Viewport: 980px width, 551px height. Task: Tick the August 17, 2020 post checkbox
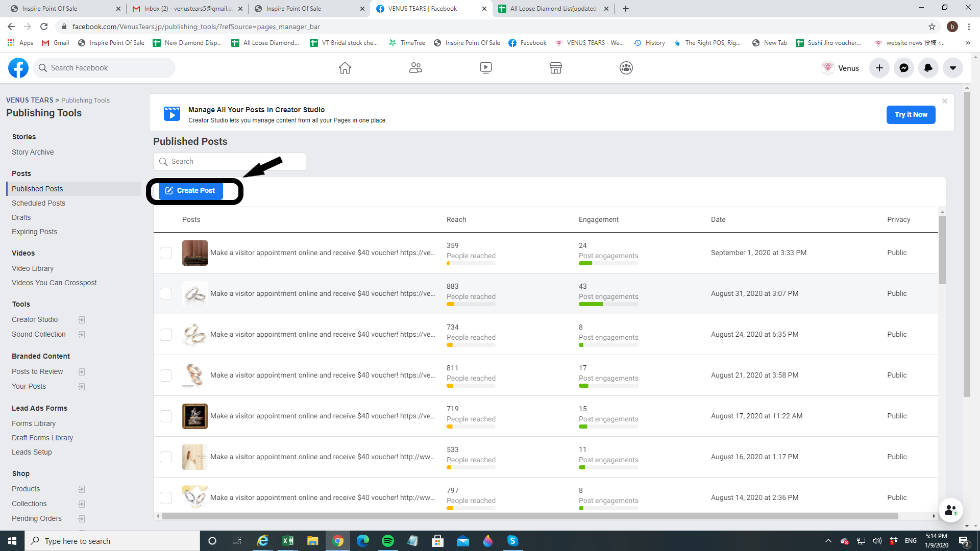(166, 416)
